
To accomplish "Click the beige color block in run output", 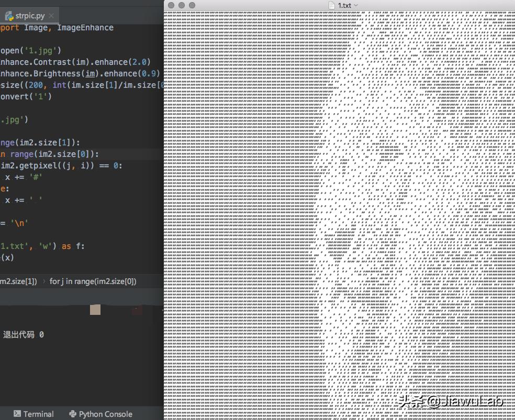I will [94, 310].
